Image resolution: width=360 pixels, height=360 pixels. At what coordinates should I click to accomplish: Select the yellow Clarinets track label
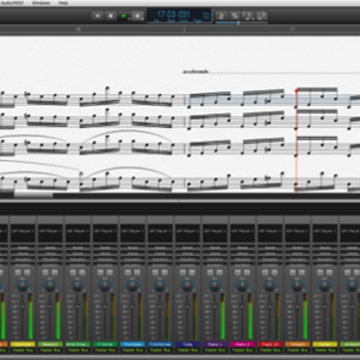[x=22, y=344]
